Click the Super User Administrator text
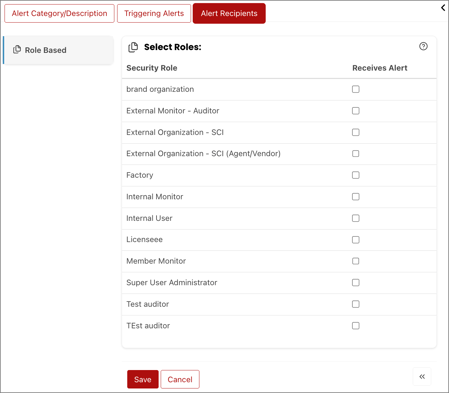This screenshot has height=393, width=449. point(172,283)
